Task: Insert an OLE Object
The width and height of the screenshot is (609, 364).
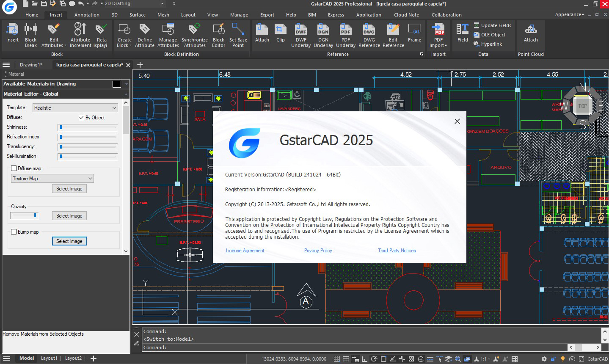Action: point(489,35)
